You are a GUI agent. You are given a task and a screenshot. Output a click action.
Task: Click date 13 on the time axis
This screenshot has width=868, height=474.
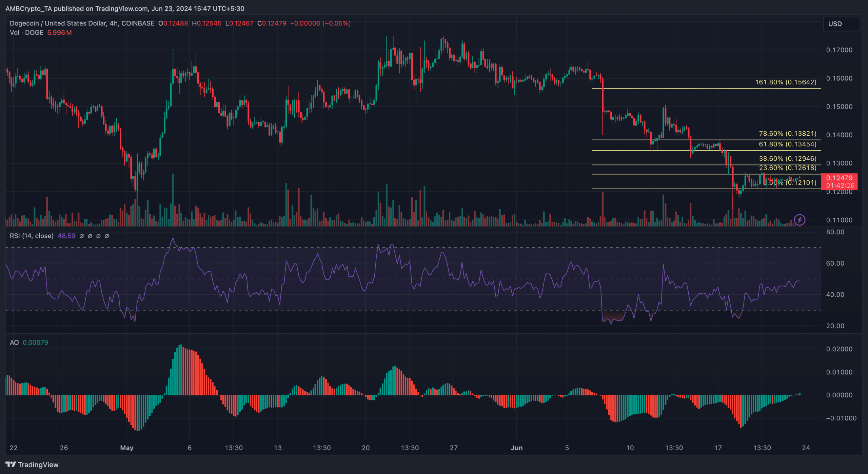pos(278,448)
